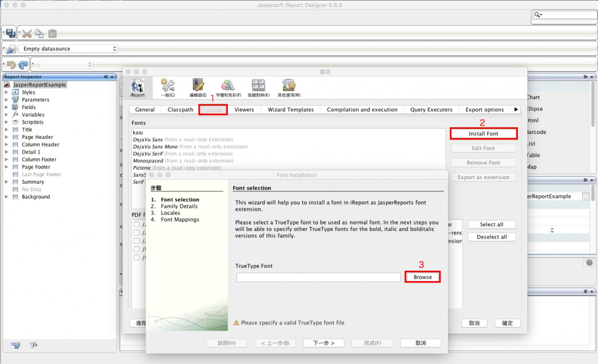Expand the Fields tree node

click(x=6, y=107)
